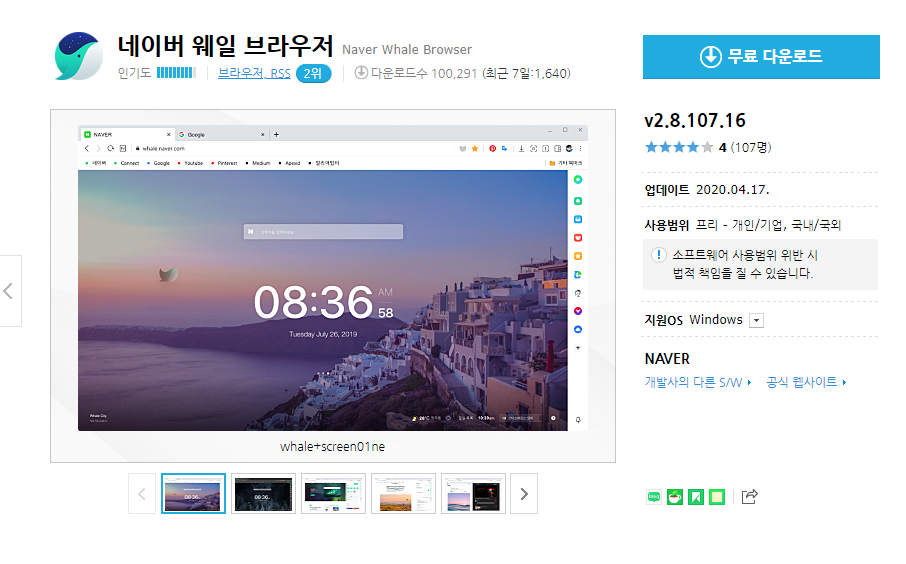Image resolution: width=906 pixels, height=564 pixels.
Task: Share via Naver Bookmark icon
Action: click(x=696, y=497)
